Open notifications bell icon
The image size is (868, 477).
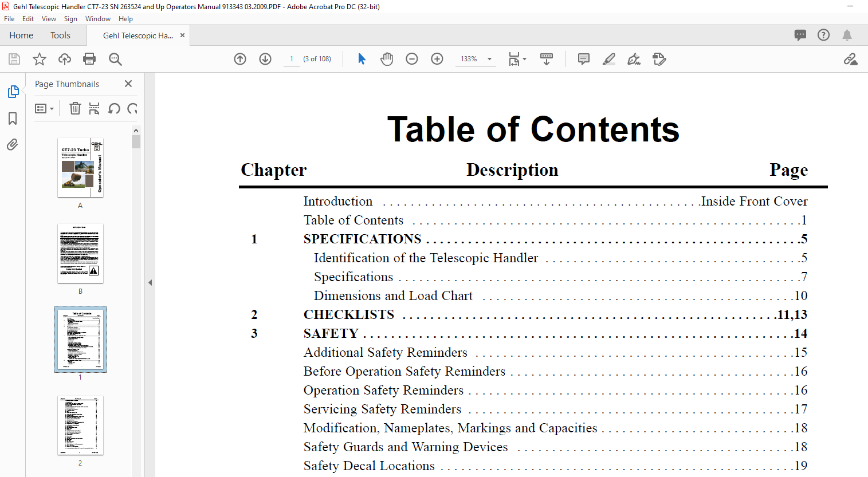click(x=847, y=35)
